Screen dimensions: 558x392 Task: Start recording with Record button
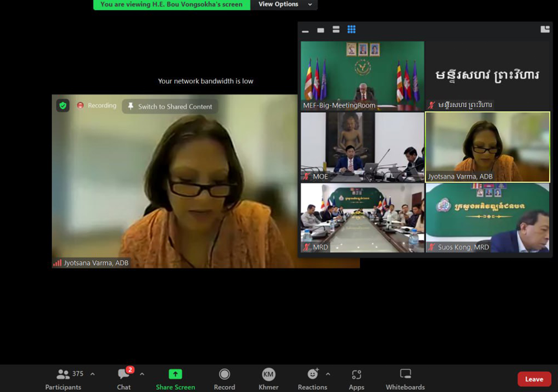(225, 379)
